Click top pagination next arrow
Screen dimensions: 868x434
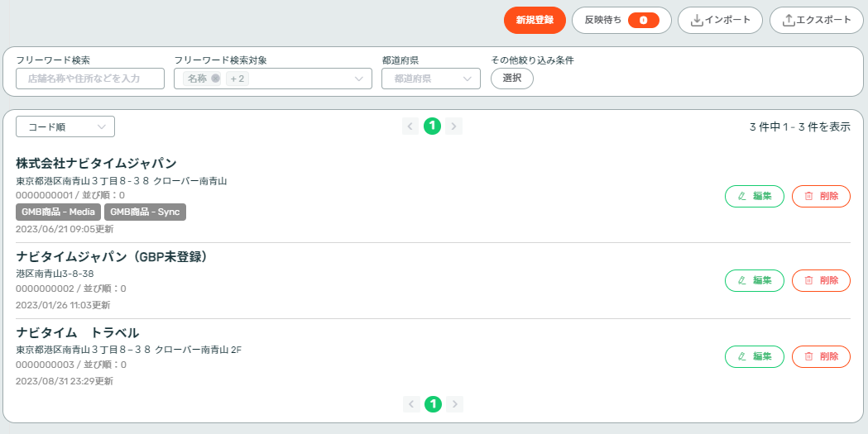(x=454, y=126)
